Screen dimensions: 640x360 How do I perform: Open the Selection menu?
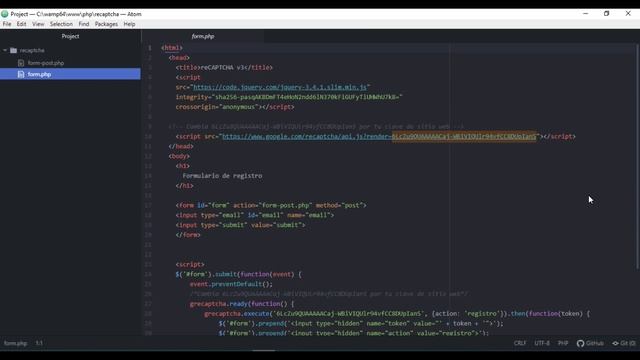(x=61, y=24)
